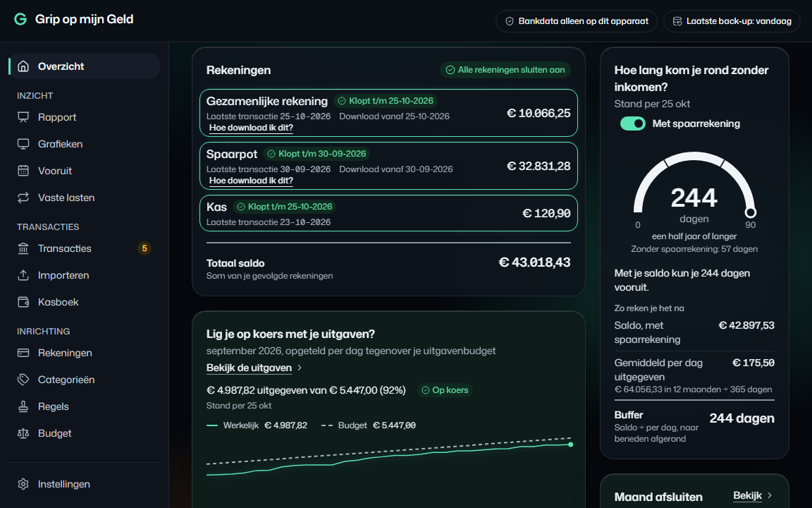Click Bekijk link for Maand afsluiten
812x508 pixels.
747,495
